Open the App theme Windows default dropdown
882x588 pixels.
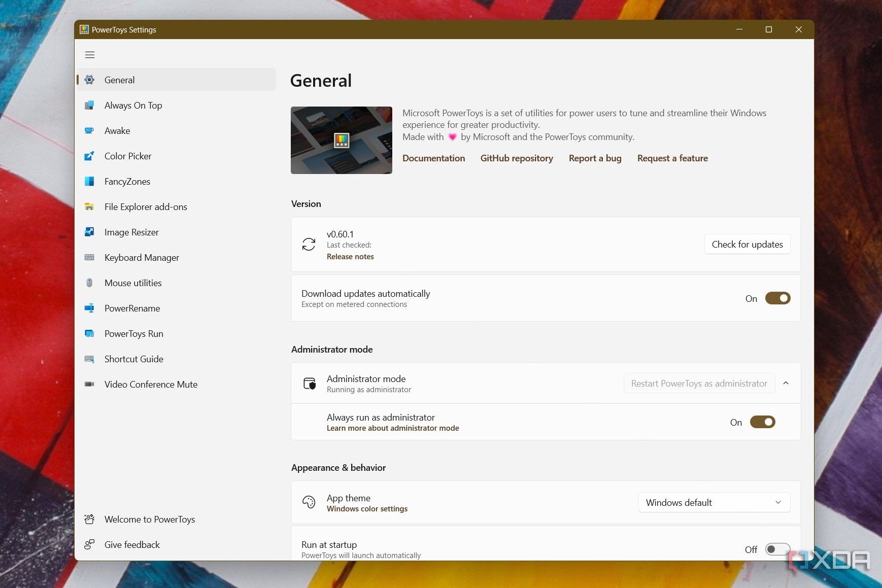(x=714, y=502)
